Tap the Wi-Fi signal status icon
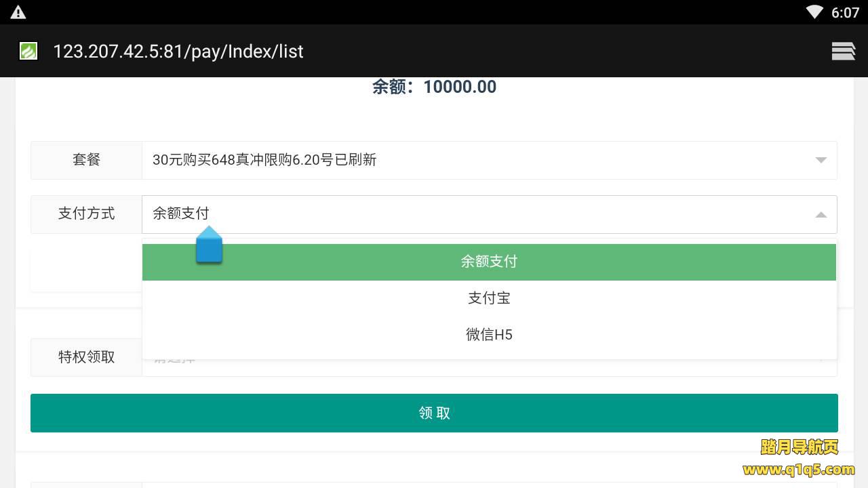Screen dimensions: 868x488 814,12
